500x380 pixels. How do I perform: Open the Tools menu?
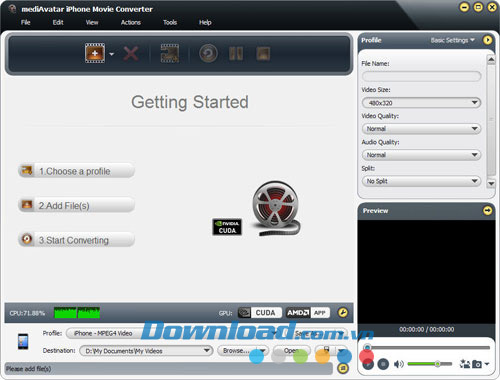click(x=170, y=22)
